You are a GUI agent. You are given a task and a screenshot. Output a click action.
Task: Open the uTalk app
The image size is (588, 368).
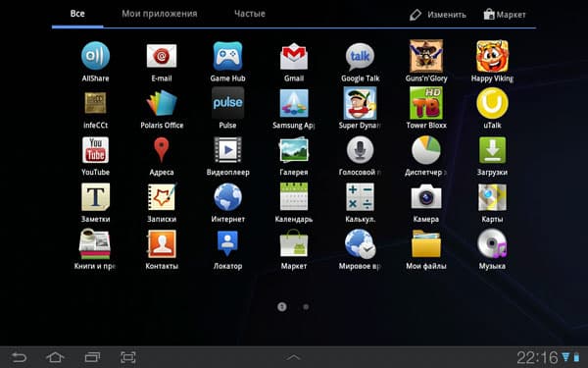tap(492, 103)
